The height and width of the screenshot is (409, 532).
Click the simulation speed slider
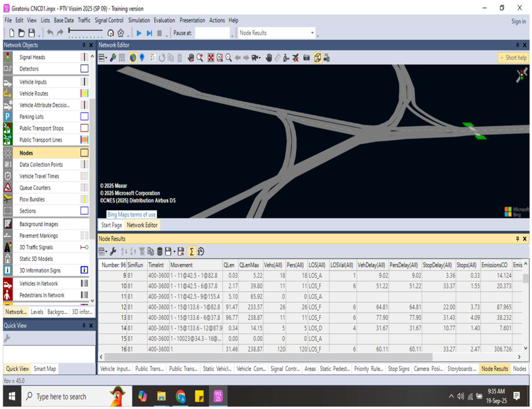click(x=85, y=33)
